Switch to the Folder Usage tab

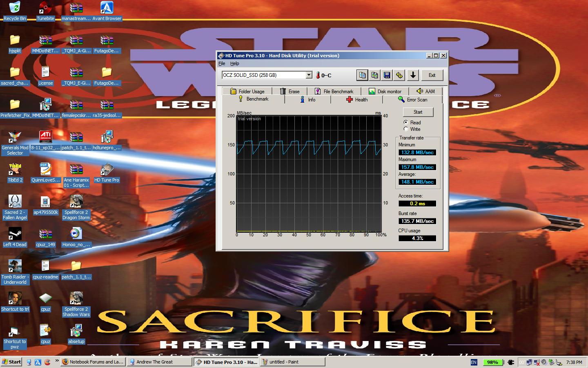tap(247, 91)
